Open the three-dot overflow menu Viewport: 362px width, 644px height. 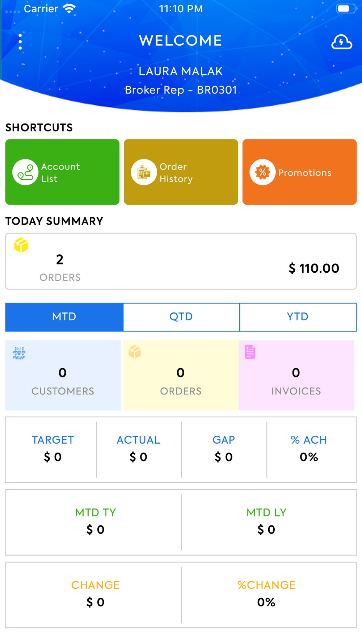coord(20,42)
